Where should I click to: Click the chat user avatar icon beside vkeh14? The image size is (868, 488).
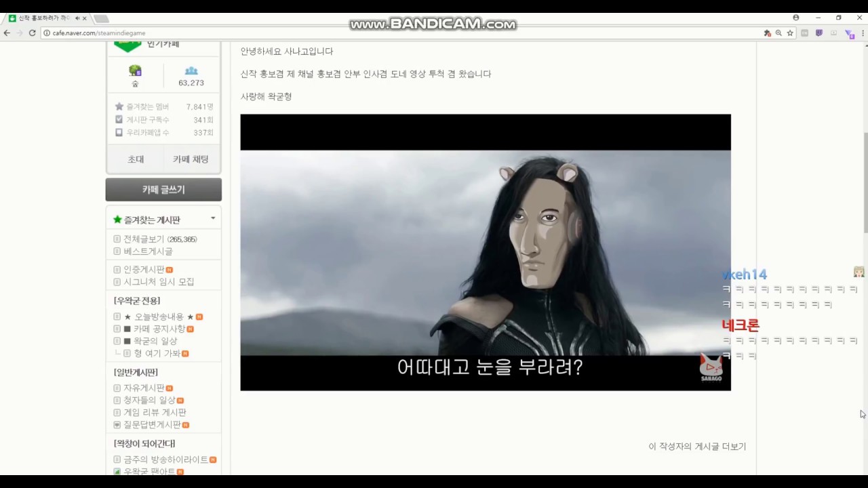click(859, 272)
